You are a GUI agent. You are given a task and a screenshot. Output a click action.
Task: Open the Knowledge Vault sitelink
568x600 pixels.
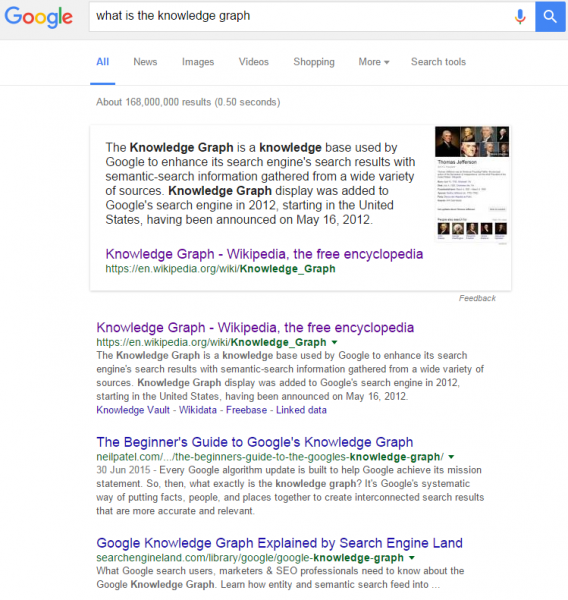click(133, 410)
